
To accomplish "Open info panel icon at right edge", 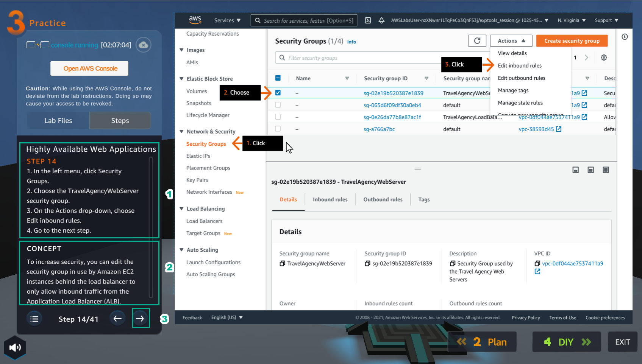I will (x=625, y=37).
